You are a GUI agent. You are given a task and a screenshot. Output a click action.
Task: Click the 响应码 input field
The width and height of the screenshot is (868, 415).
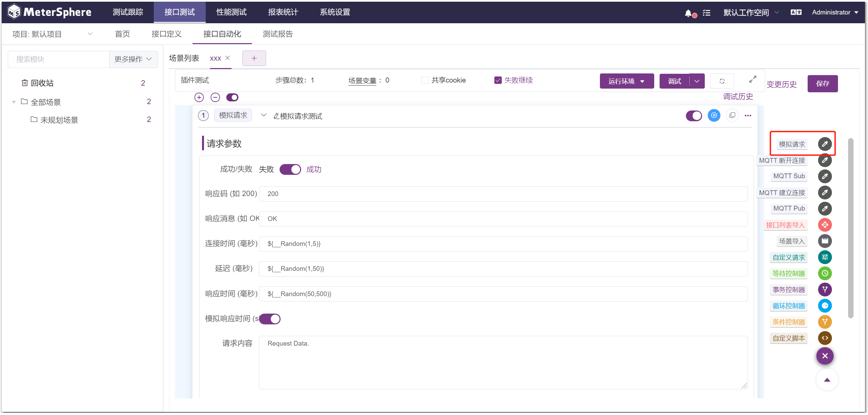pyautogui.click(x=503, y=194)
